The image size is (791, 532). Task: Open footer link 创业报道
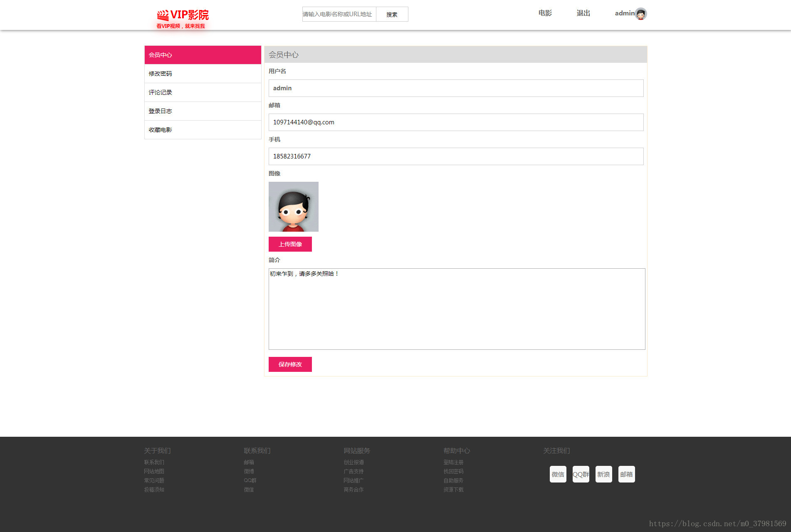pyautogui.click(x=353, y=462)
